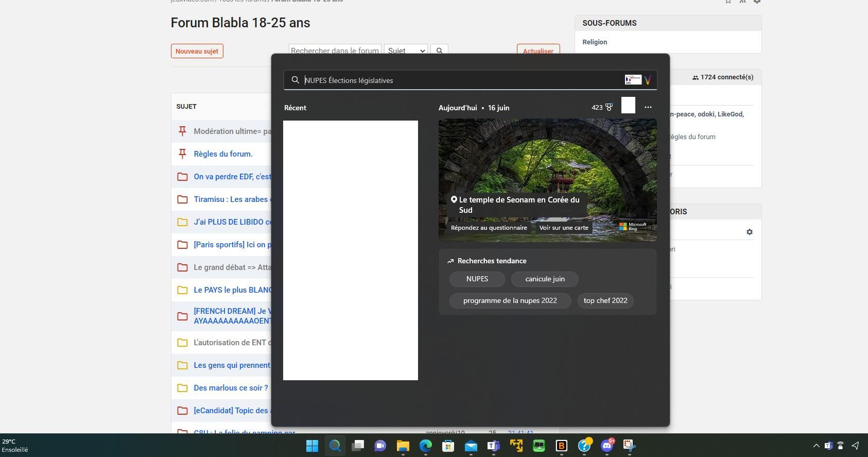Screen dimensions: 868x457
Task: Show hidden system tray icons
Action: click(x=816, y=446)
